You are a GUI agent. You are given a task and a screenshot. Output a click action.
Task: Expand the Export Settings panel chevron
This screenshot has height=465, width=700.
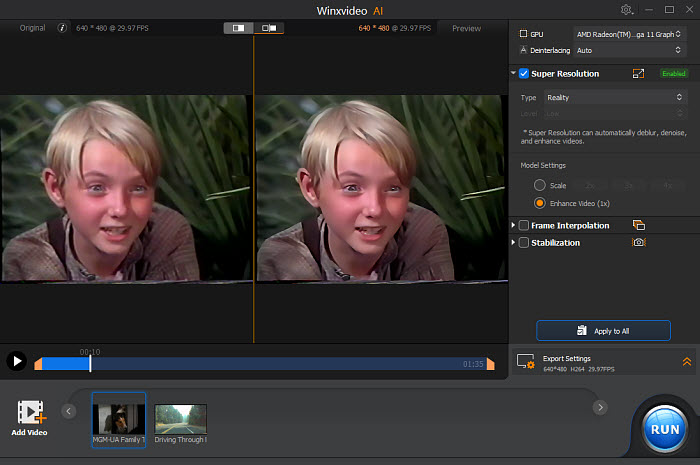click(x=687, y=362)
